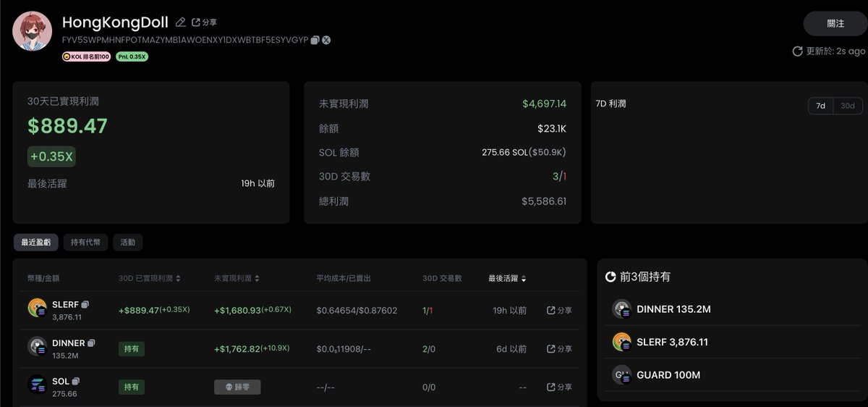Refresh data with the 更新於 icon

coord(798,51)
